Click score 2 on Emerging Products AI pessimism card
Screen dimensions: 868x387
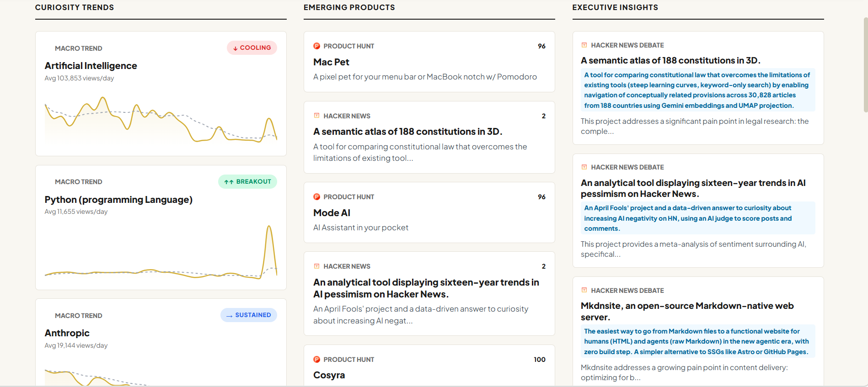pyautogui.click(x=544, y=266)
